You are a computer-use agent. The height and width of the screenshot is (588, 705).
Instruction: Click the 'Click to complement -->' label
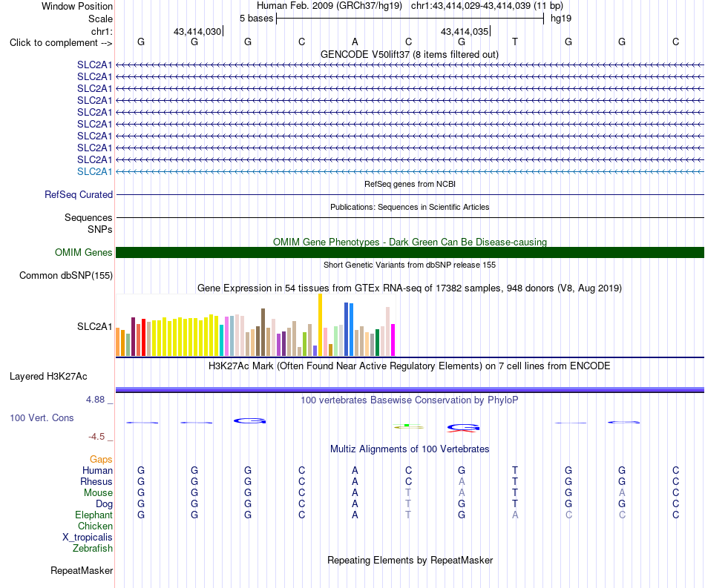61,43
